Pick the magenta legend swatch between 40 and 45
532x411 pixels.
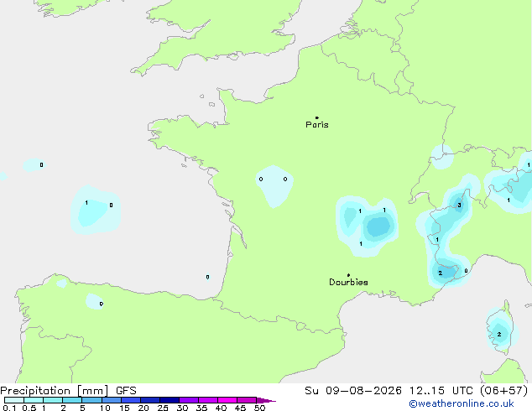pos(227,400)
